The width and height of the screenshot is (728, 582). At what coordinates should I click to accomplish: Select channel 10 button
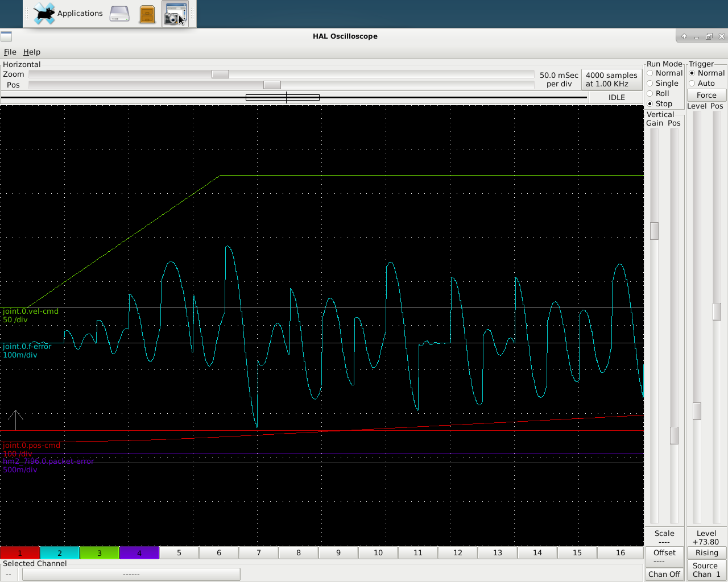click(x=378, y=553)
